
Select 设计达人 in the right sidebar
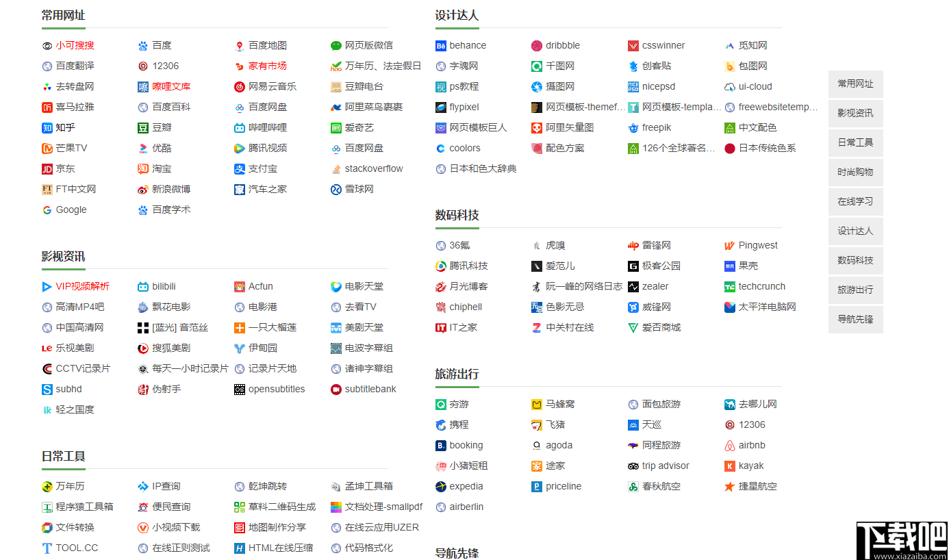click(855, 231)
